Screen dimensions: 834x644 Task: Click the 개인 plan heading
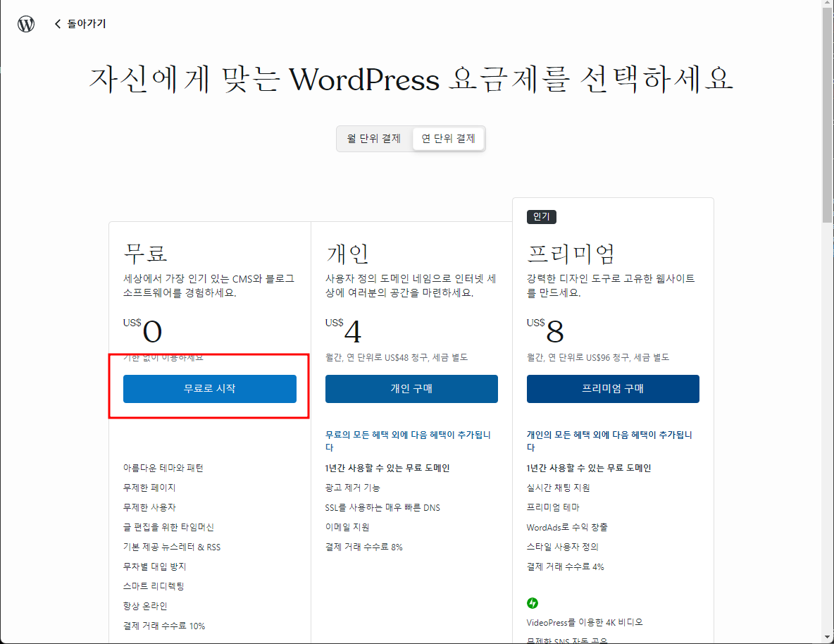[x=347, y=254]
